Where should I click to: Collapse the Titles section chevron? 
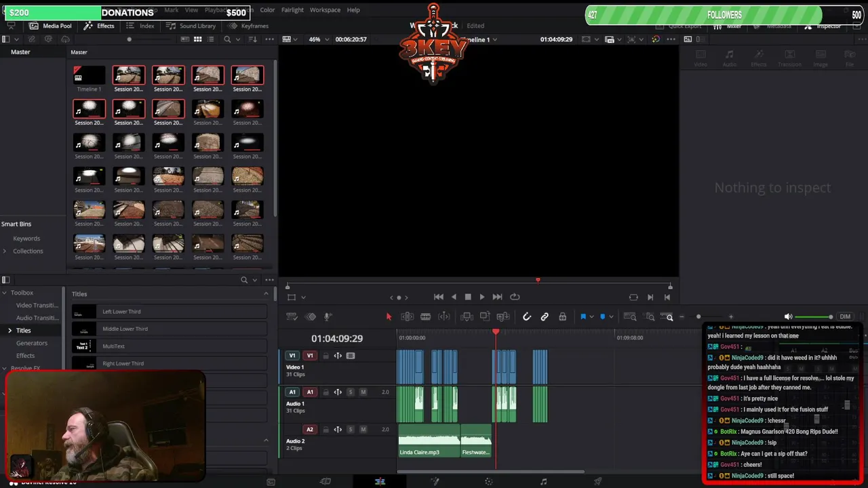tap(266, 293)
